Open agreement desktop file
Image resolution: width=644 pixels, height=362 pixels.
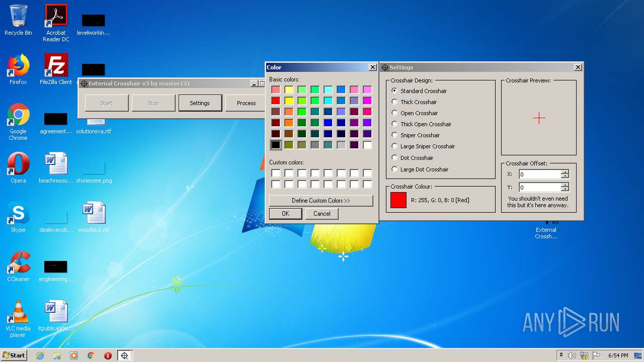(56, 122)
